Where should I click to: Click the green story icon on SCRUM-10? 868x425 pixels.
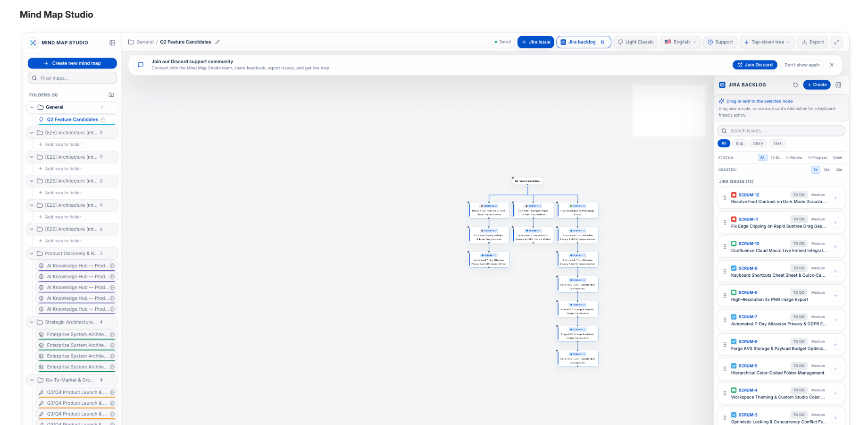734,244
